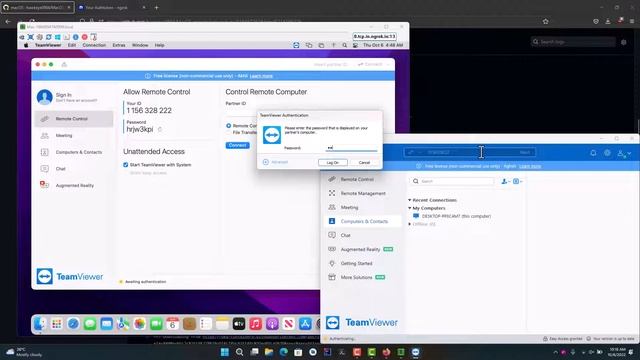This screenshot has width=640, height=360.
Task: Open the TeamViewer macOS menu
Action: coord(48,45)
